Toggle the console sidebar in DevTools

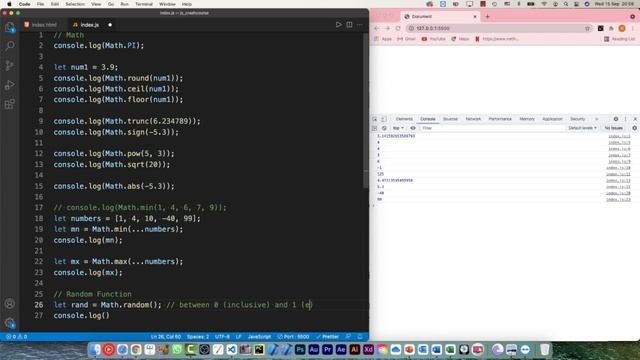coord(375,128)
